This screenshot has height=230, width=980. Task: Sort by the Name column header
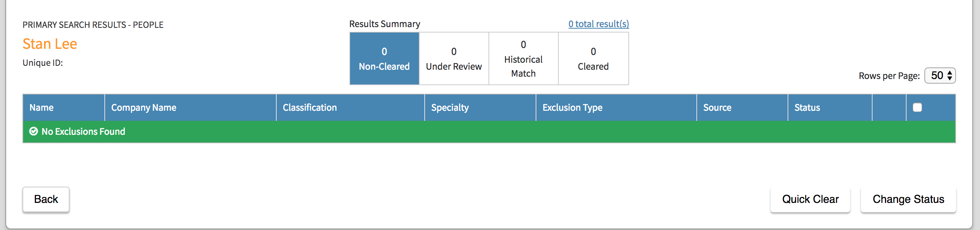click(42, 108)
